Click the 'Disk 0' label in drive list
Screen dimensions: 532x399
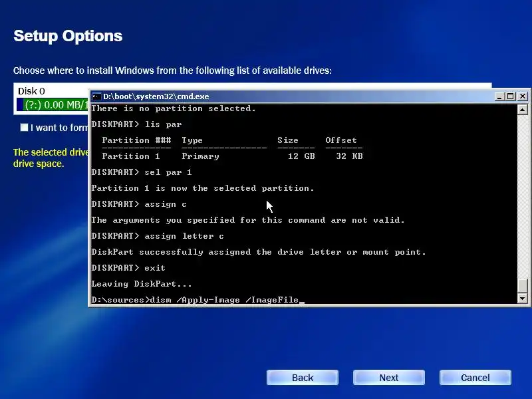pos(31,91)
